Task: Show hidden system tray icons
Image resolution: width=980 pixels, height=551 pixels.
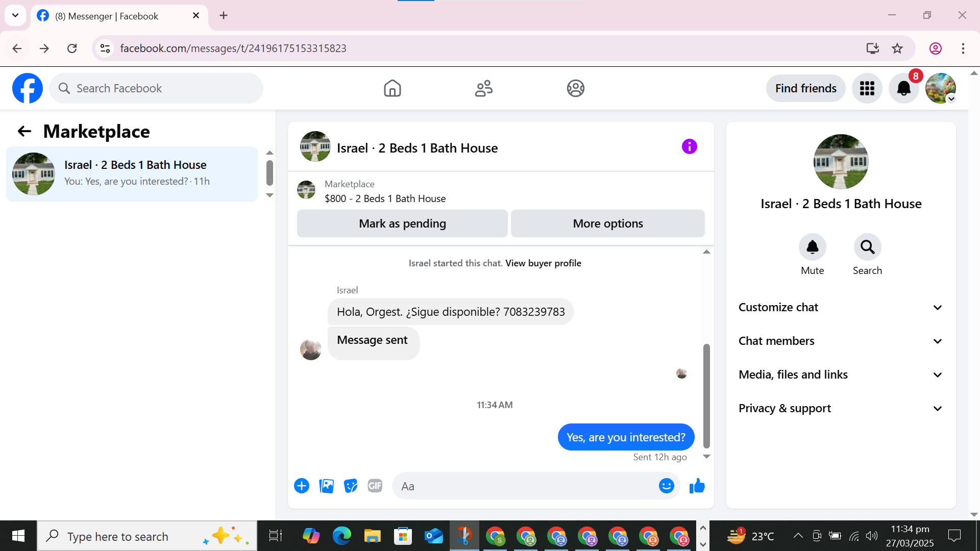Action: [798, 536]
